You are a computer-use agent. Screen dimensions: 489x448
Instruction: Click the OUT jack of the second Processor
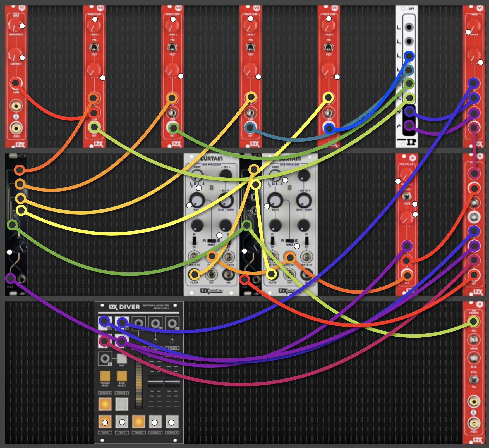click(x=173, y=128)
